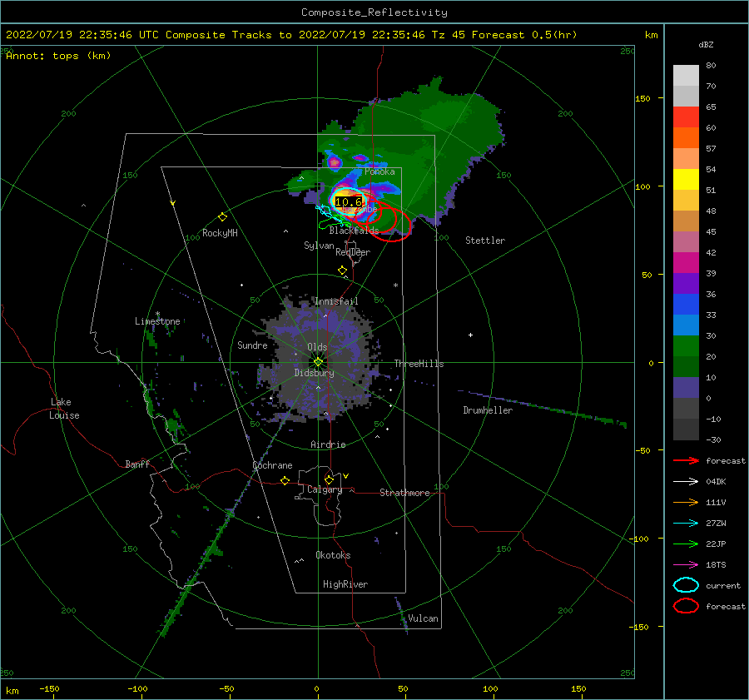Select the -30 value on the dBZ scale

click(x=713, y=440)
